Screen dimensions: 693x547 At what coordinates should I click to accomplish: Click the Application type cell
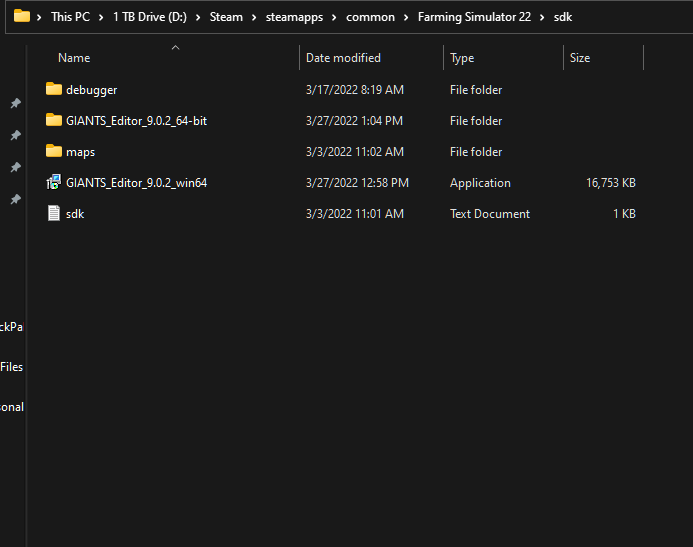point(480,182)
